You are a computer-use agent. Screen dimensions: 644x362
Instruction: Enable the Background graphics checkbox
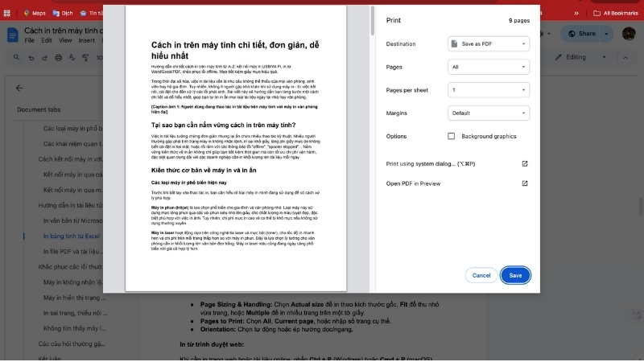point(452,136)
